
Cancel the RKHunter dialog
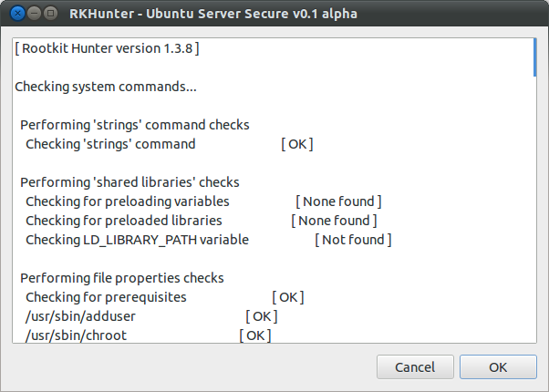415,366
